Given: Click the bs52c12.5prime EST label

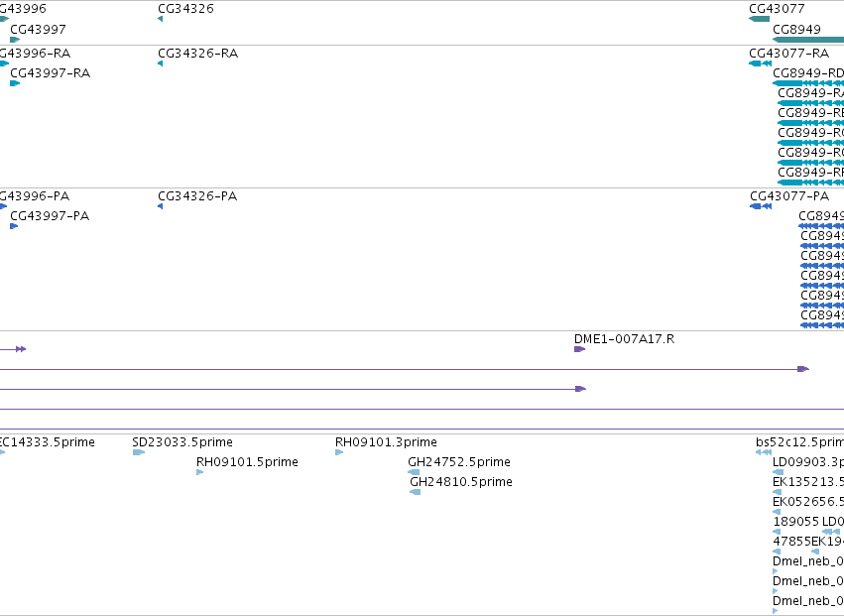Looking at the screenshot, I should tap(799, 442).
